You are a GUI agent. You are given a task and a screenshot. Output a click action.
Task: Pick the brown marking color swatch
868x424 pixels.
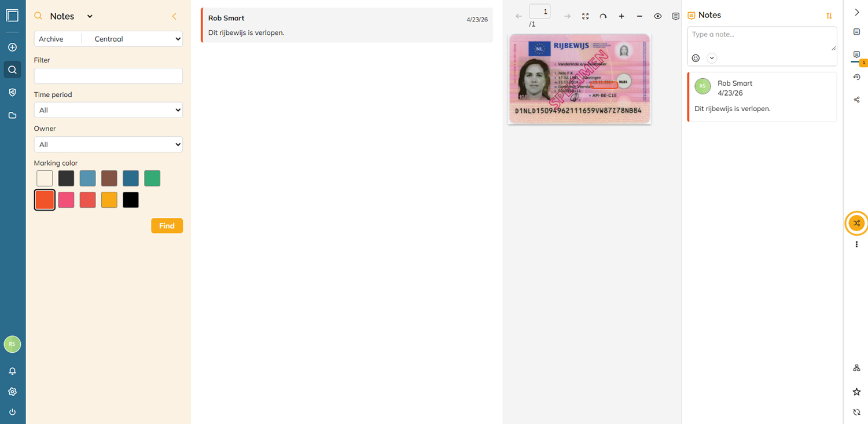pos(109,178)
